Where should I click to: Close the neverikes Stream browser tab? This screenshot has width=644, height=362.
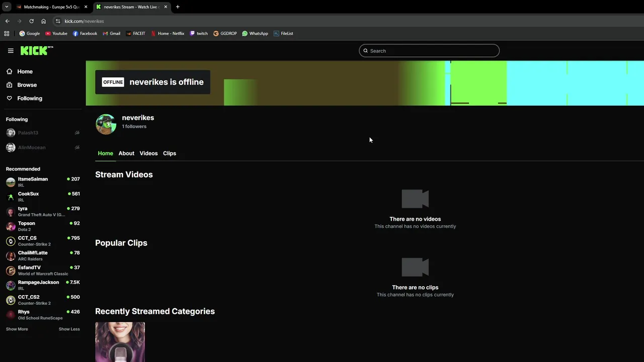(166, 7)
